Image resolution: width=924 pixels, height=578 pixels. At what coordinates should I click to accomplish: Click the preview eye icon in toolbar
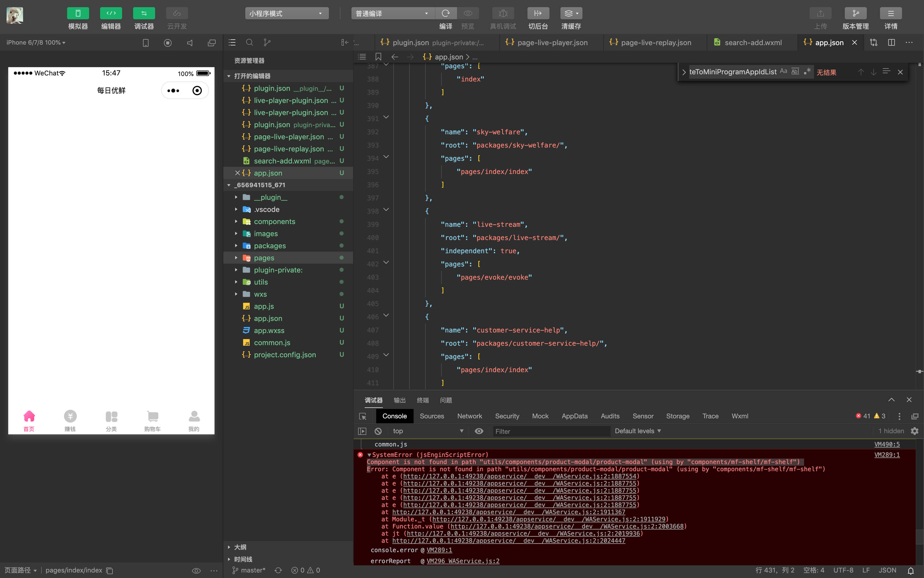[468, 13]
